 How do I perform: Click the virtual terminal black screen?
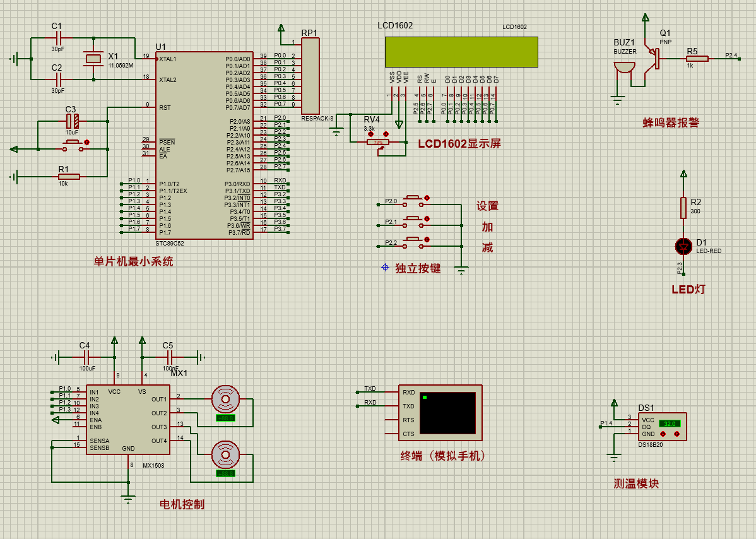click(447, 412)
